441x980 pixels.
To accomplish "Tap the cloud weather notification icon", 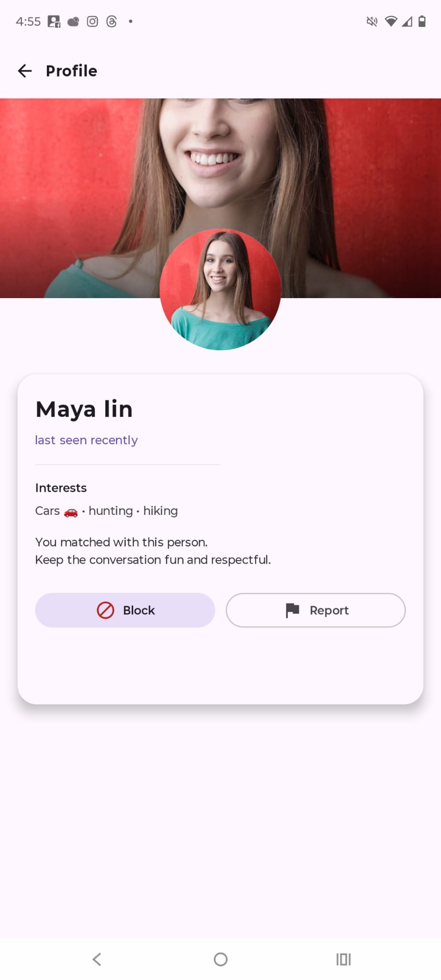I will pos(73,22).
